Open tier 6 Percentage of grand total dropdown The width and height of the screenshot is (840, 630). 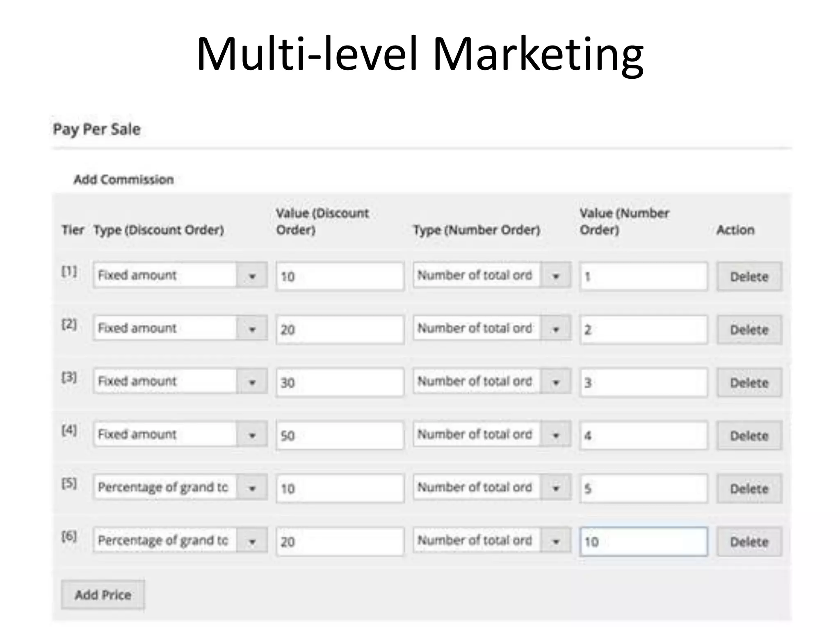(x=180, y=540)
